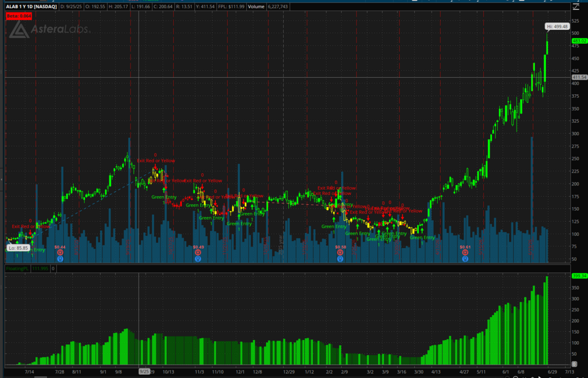Viewport: 588px width, 378px height.
Task: Click the R: 13.51 range value
Action: [184, 7]
